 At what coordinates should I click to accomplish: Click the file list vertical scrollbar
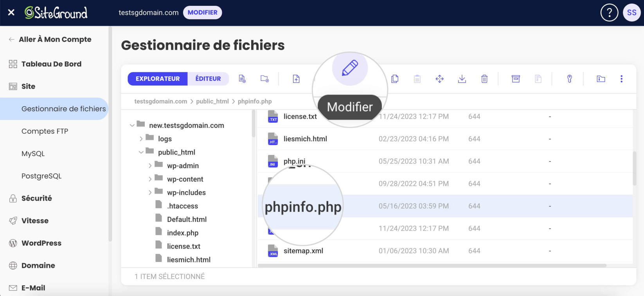tap(635, 168)
